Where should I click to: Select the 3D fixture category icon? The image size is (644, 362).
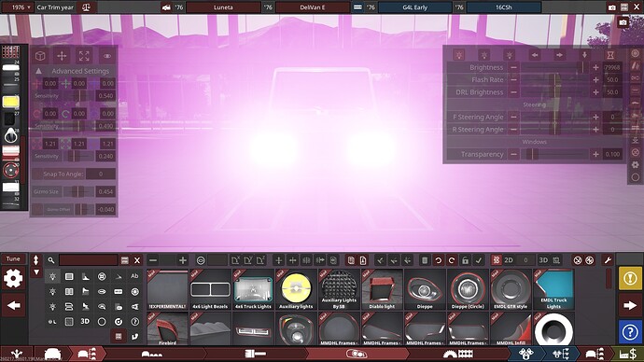click(x=85, y=321)
